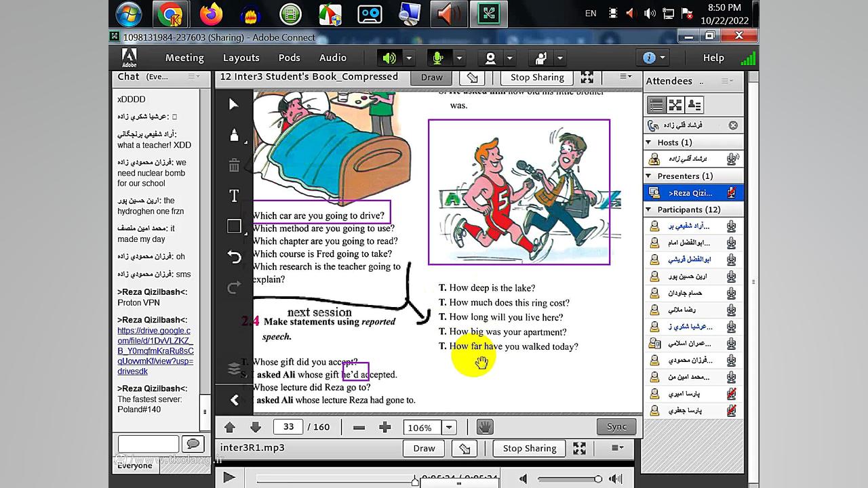Screen dimensions: 868x488
Task: Click the system tray volume speaker icon
Action: point(650,14)
